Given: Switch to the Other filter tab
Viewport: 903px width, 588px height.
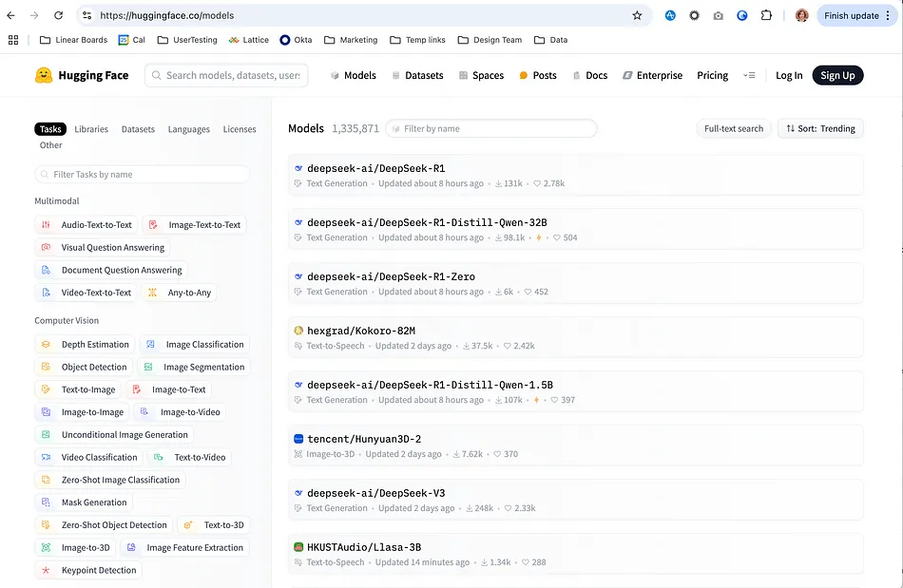Looking at the screenshot, I should pos(50,145).
